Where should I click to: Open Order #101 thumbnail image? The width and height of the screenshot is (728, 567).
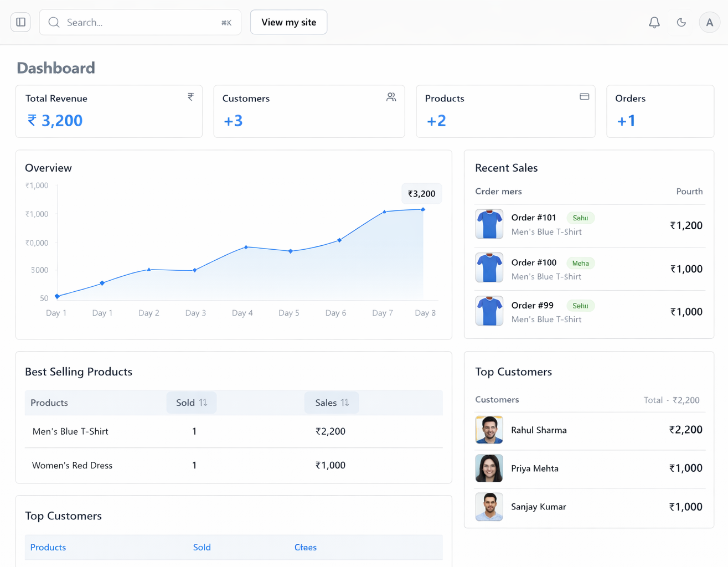(x=489, y=224)
